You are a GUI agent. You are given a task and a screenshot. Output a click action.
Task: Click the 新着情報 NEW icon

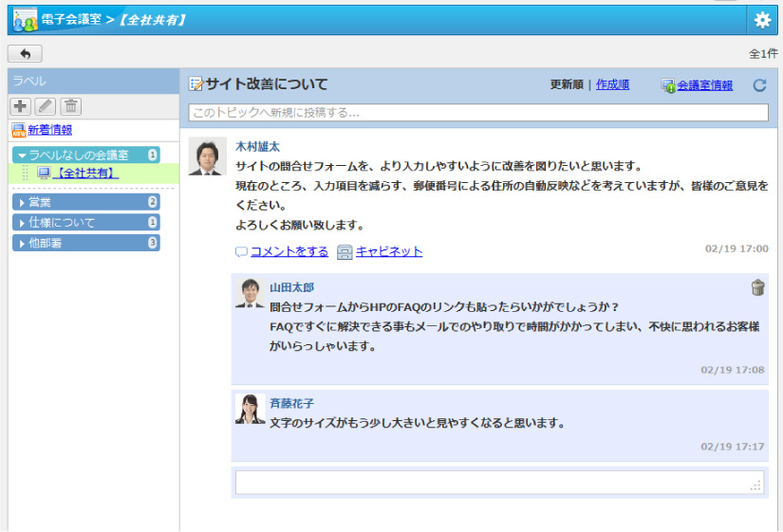pos(19,130)
